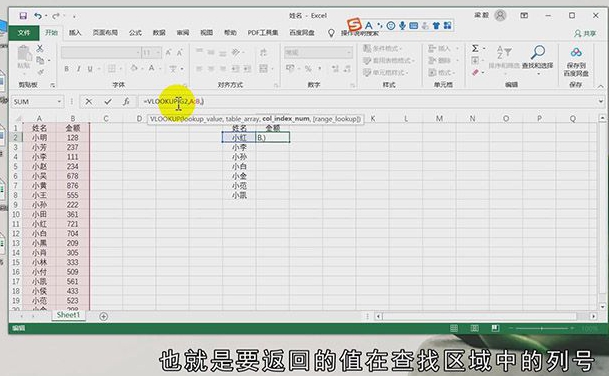
Task: Open the Font Color A button
Action: point(151,69)
